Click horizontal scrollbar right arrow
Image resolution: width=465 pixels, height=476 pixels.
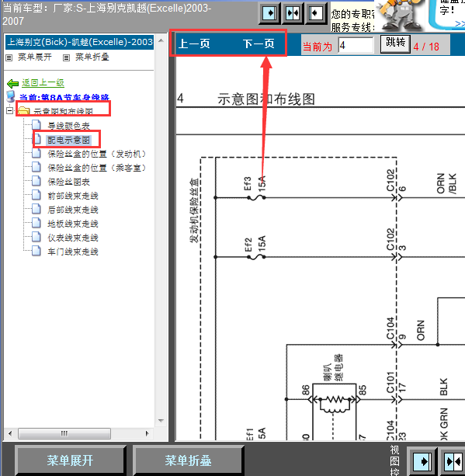click(147, 433)
